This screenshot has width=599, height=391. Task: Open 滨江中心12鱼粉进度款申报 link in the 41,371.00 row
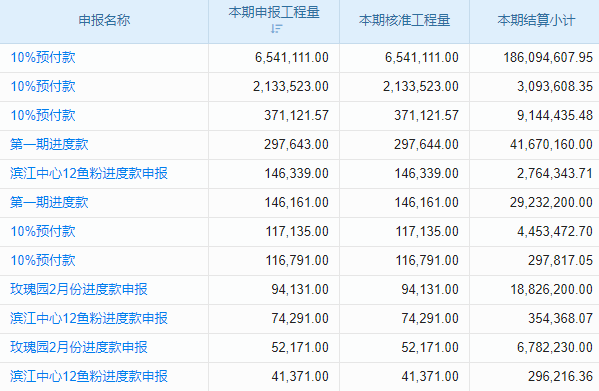89,376
